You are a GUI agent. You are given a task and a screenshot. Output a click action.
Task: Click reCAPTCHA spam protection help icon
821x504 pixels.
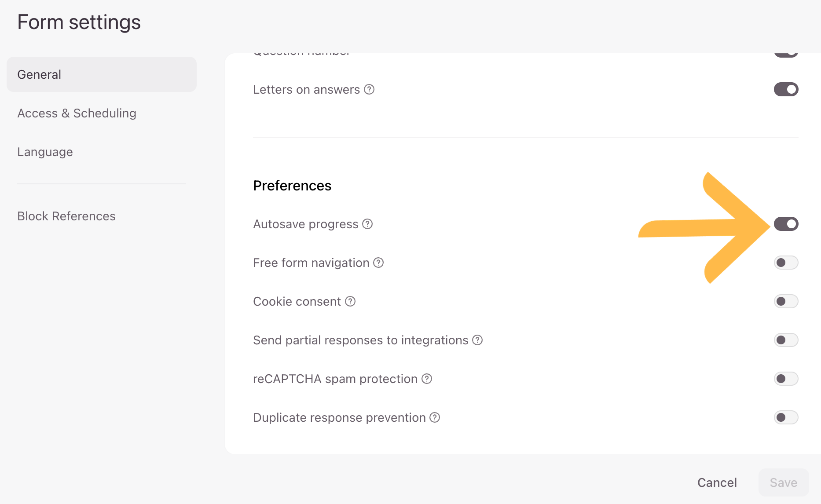point(427,379)
